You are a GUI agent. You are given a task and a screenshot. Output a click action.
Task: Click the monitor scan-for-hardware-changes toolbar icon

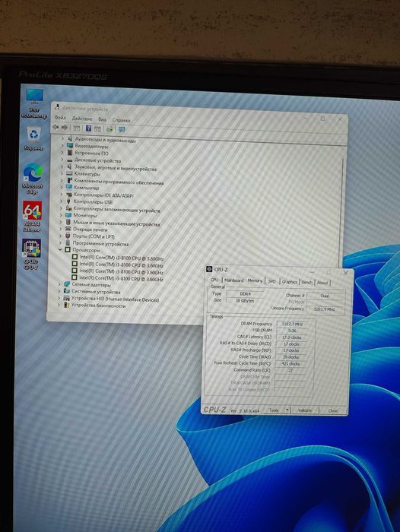[122, 129]
